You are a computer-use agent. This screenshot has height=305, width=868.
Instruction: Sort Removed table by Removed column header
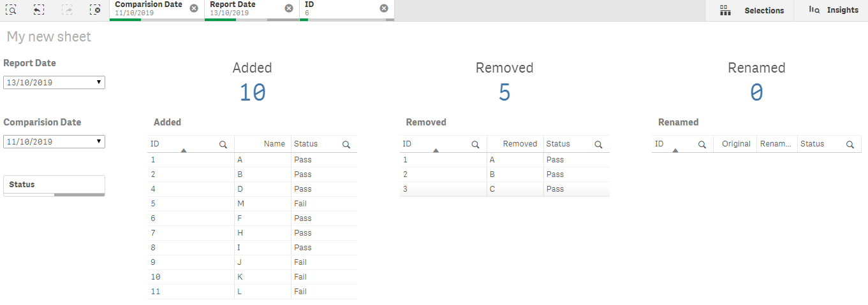click(x=520, y=144)
